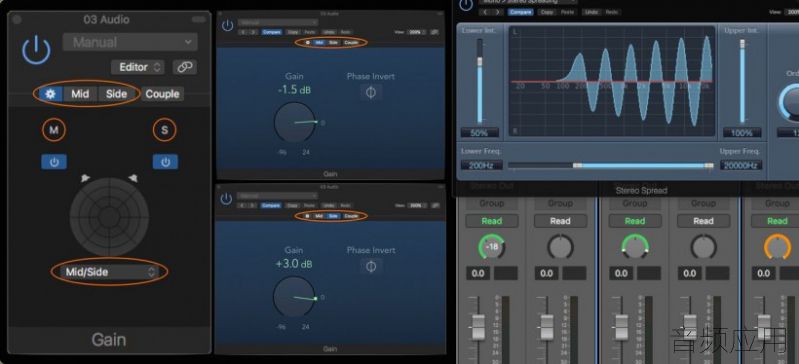
Task: Toggle Couple in the +3.0 dB Gain window
Action: click(x=351, y=216)
